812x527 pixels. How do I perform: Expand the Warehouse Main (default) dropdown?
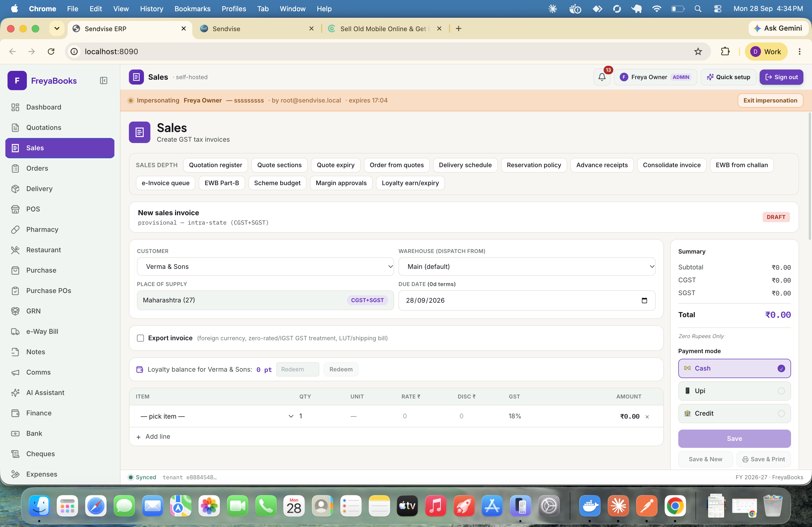(527, 266)
